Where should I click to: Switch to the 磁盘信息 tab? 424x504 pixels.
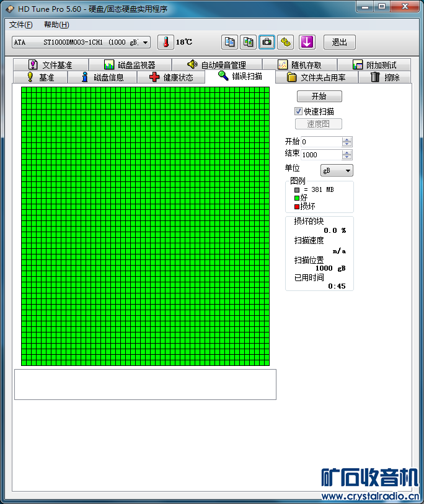pos(102,77)
